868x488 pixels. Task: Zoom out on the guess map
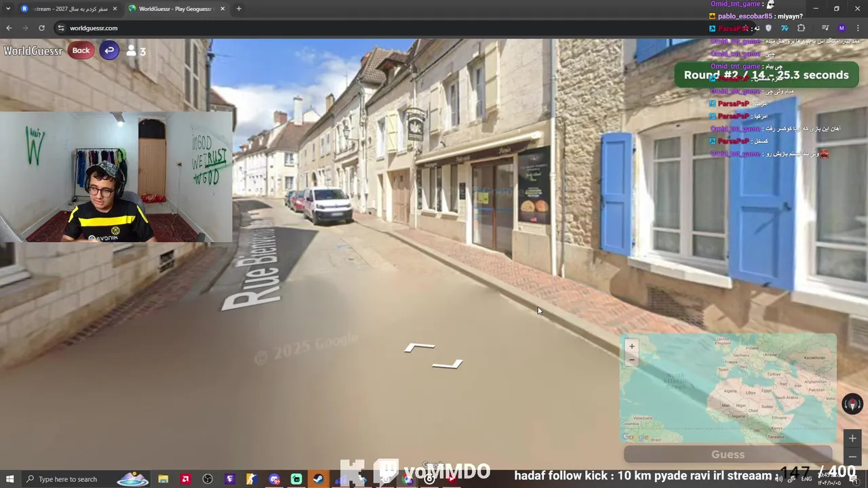631,360
